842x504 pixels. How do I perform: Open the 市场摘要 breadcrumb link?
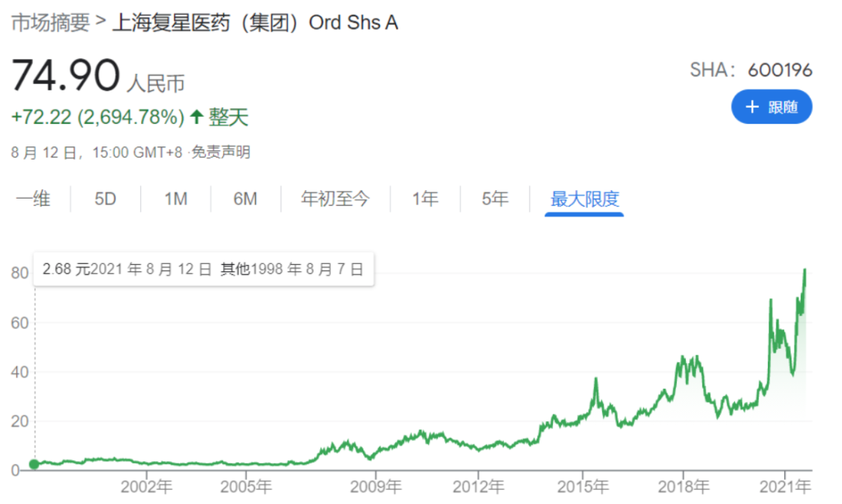(51, 23)
